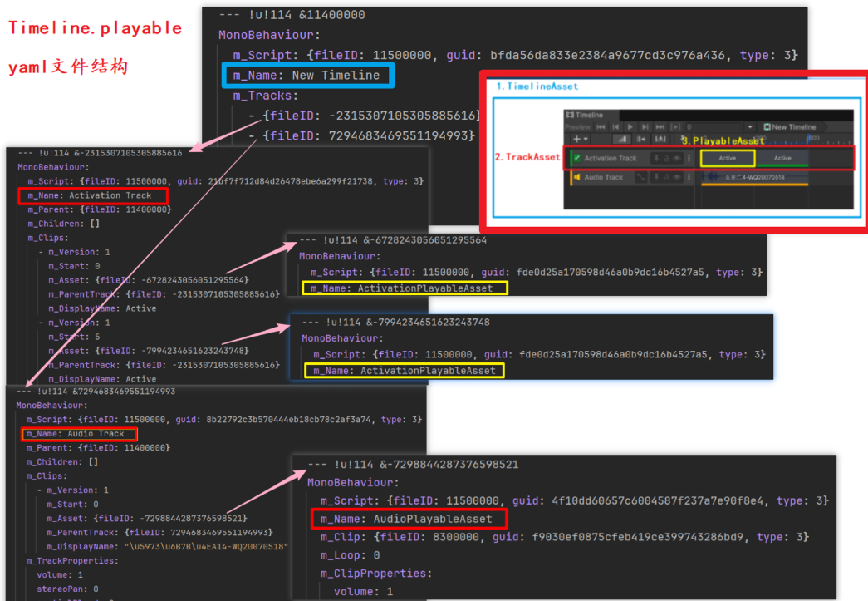Select the first Active clip
The image size is (868, 601).
point(728,158)
